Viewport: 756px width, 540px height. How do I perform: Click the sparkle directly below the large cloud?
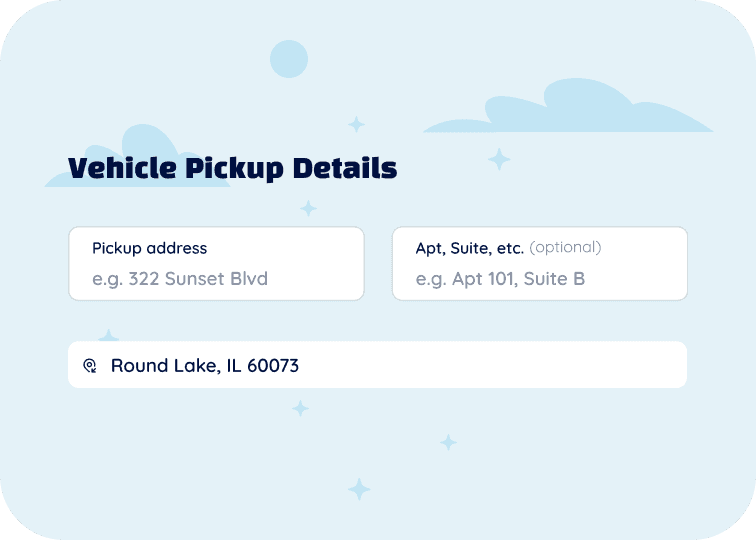(498, 159)
